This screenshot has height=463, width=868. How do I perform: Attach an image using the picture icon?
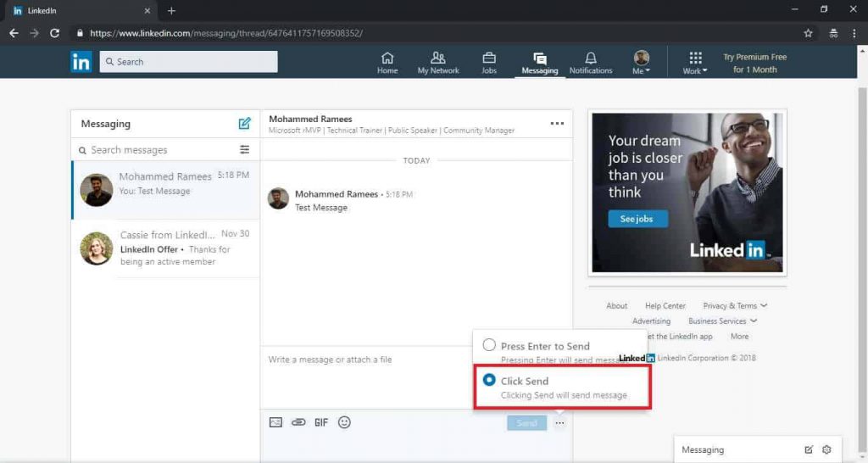[275, 422]
